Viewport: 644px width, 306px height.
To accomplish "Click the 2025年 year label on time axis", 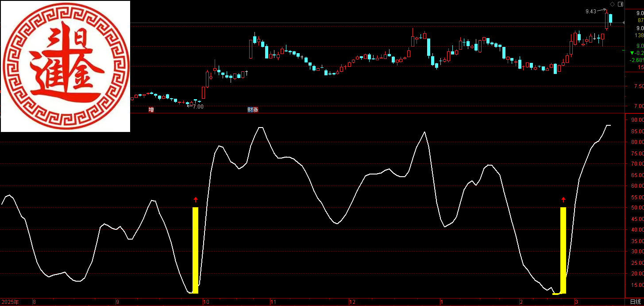I will 9,302.
